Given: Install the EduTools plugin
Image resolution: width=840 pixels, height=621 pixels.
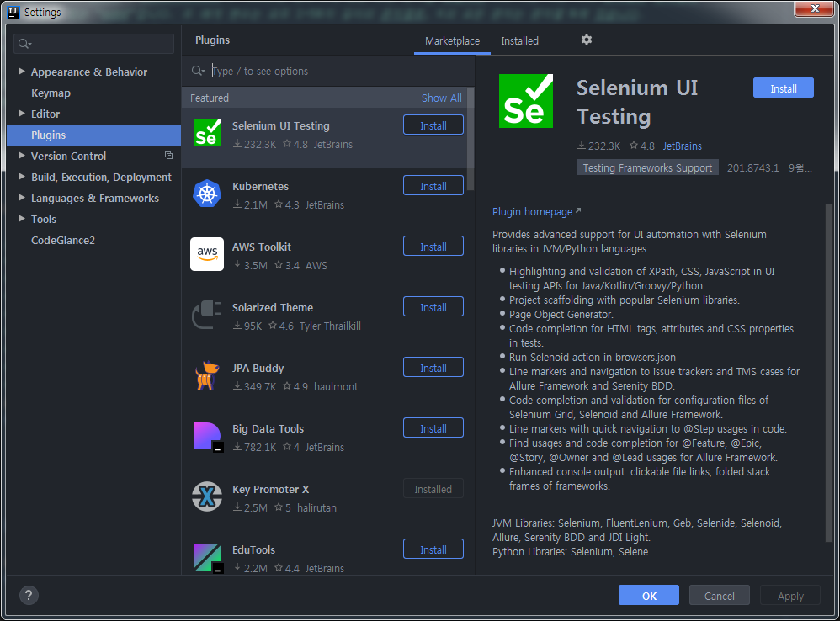Looking at the screenshot, I should (x=433, y=549).
